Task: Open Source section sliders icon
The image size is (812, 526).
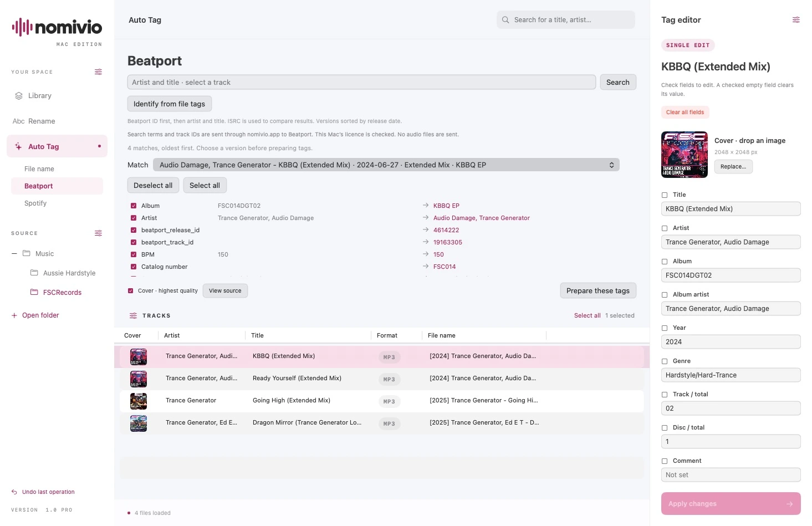Action: [x=98, y=233]
